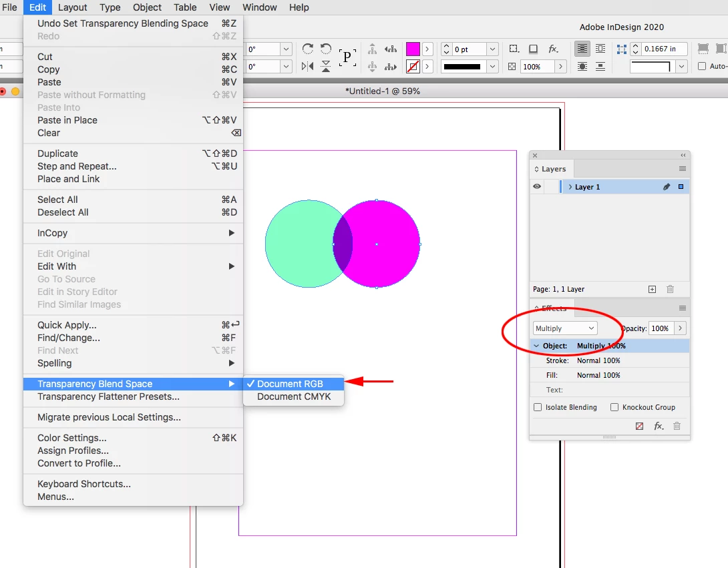Open the fx effects button in control bar
The image size is (728, 568).
click(553, 49)
